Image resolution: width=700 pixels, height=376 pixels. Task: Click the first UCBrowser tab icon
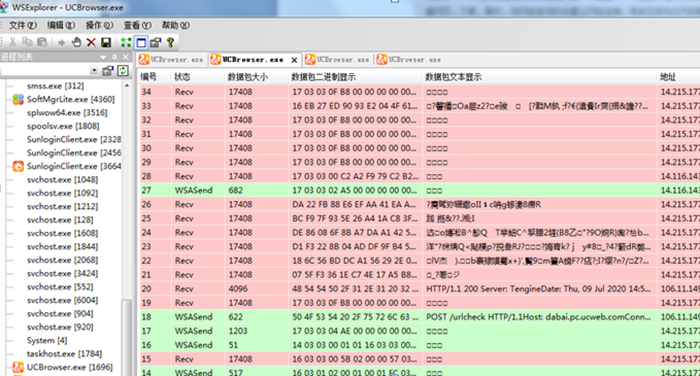(x=144, y=59)
